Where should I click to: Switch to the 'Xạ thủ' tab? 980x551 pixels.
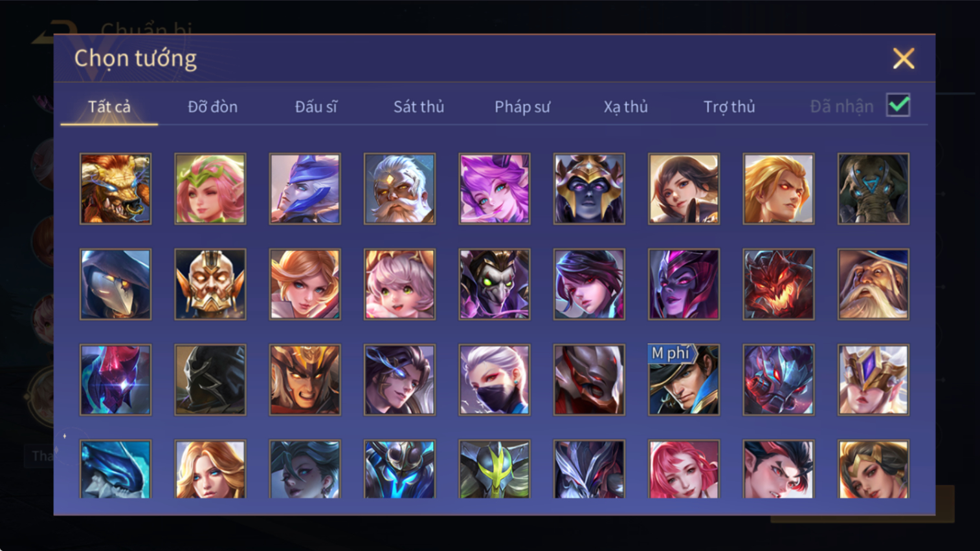coord(625,107)
